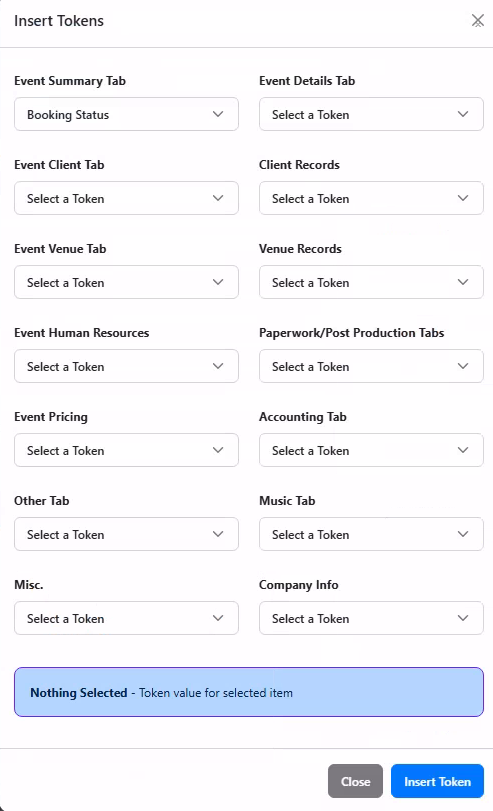Open the Venue Records token dropdown

pos(371,282)
